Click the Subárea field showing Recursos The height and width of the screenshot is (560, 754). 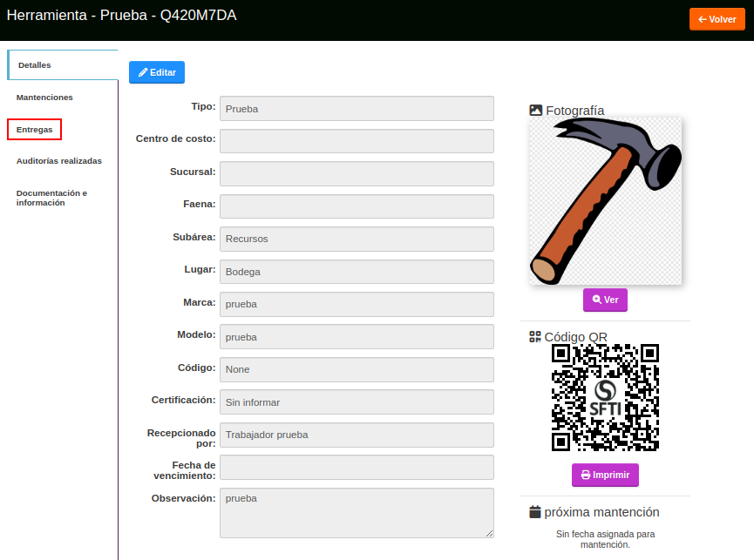pyautogui.click(x=357, y=239)
